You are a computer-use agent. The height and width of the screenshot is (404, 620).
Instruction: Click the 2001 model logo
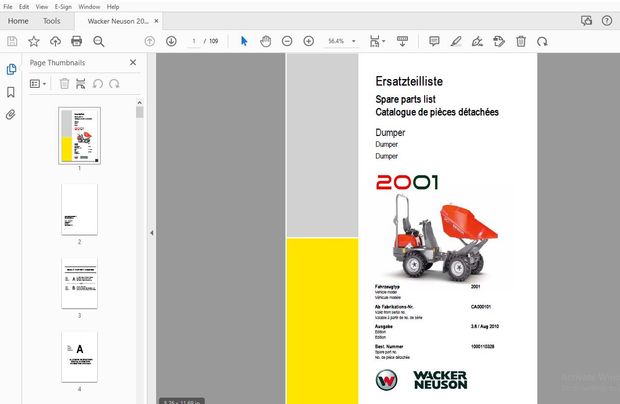[x=407, y=182]
